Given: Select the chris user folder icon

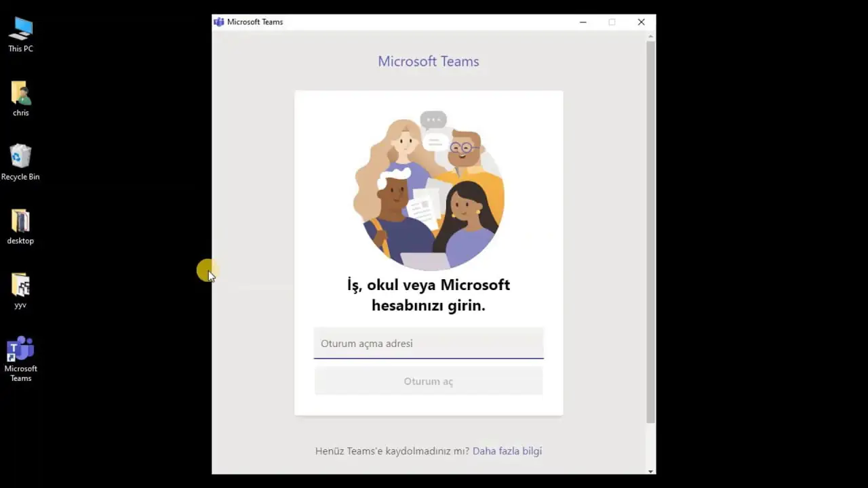Looking at the screenshot, I should pos(20,98).
